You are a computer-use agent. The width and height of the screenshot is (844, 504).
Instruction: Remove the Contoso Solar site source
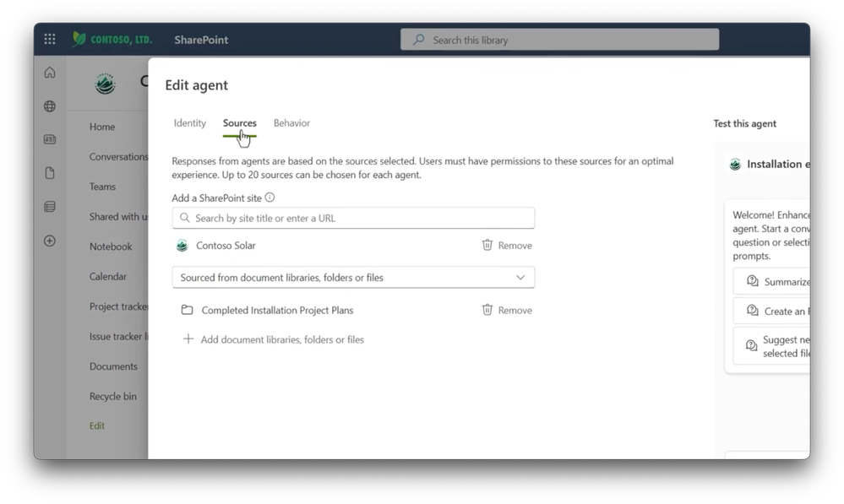pos(507,246)
